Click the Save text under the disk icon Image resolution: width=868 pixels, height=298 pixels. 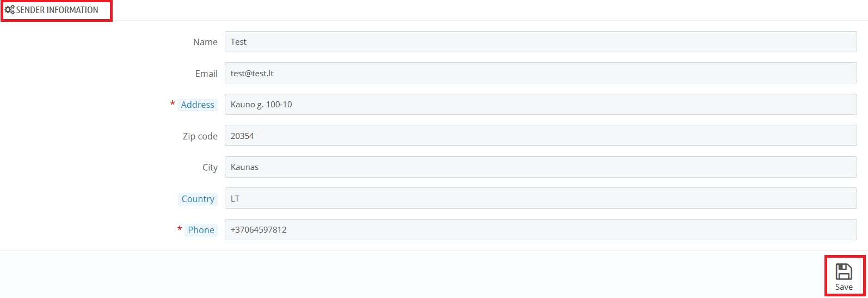844,287
